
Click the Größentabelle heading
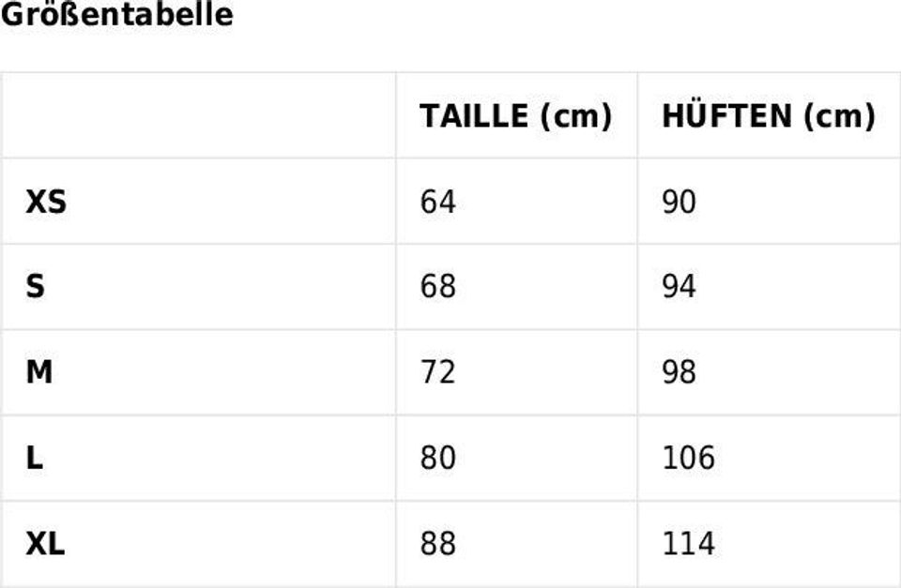pos(116,16)
